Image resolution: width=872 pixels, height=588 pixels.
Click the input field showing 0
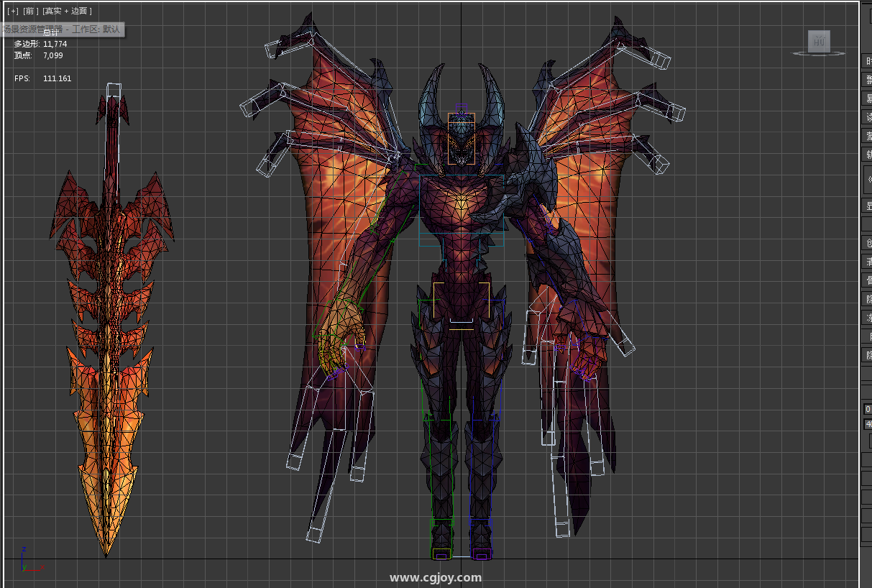[868, 409]
